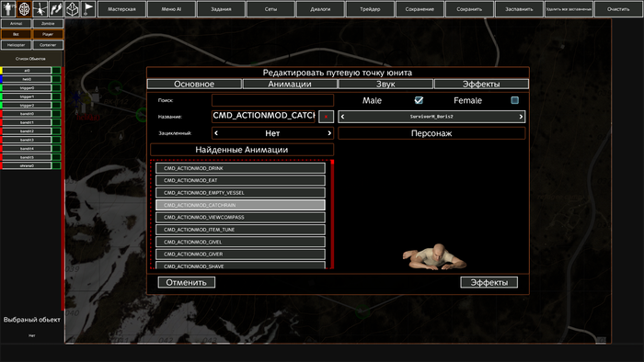Select CMD_ACTIONMOD_GIVER animation
The image size is (644, 362).
pyautogui.click(x=240, y=255)
